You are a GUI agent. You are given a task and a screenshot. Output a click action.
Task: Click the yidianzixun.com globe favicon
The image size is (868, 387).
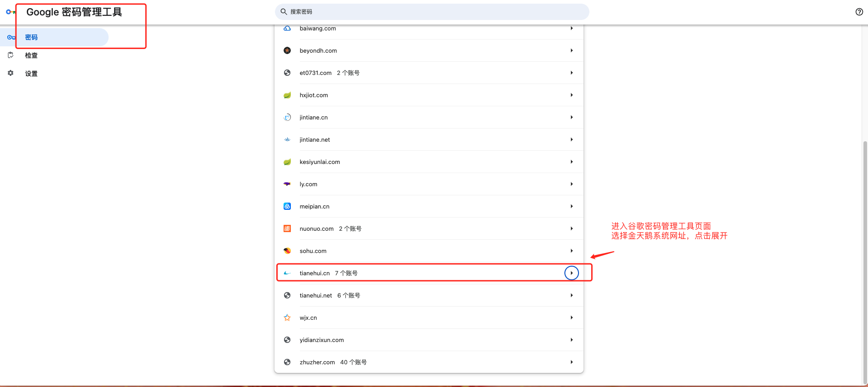287,340
